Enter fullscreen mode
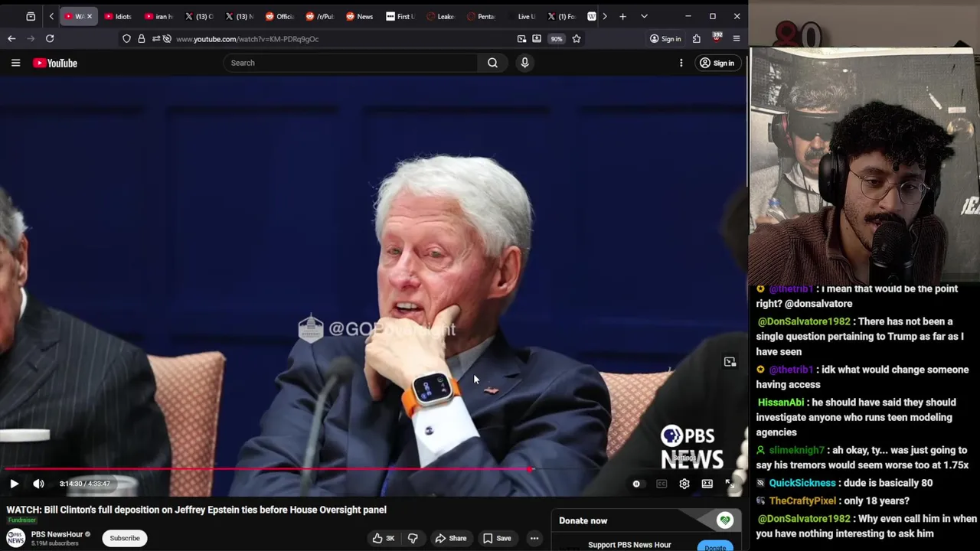The width and height of the screenshot is (980, 551). tap(730, 484)
